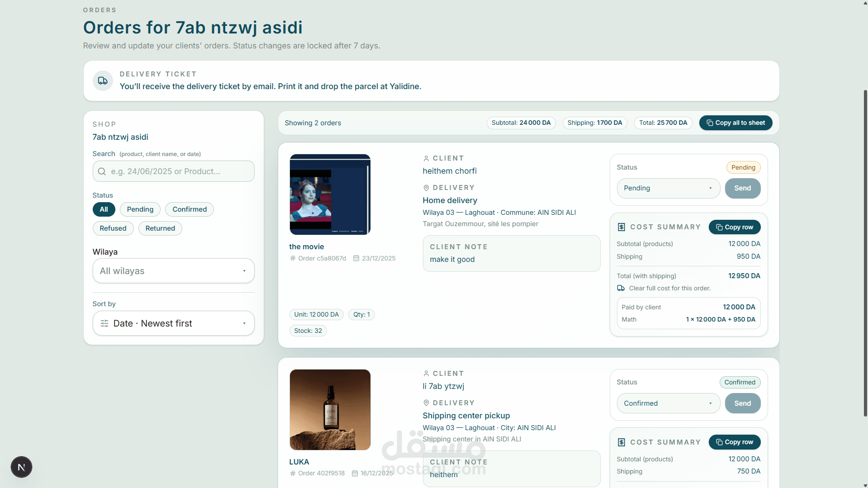Click the Showing 2 orders label

[x=313, y=123]
